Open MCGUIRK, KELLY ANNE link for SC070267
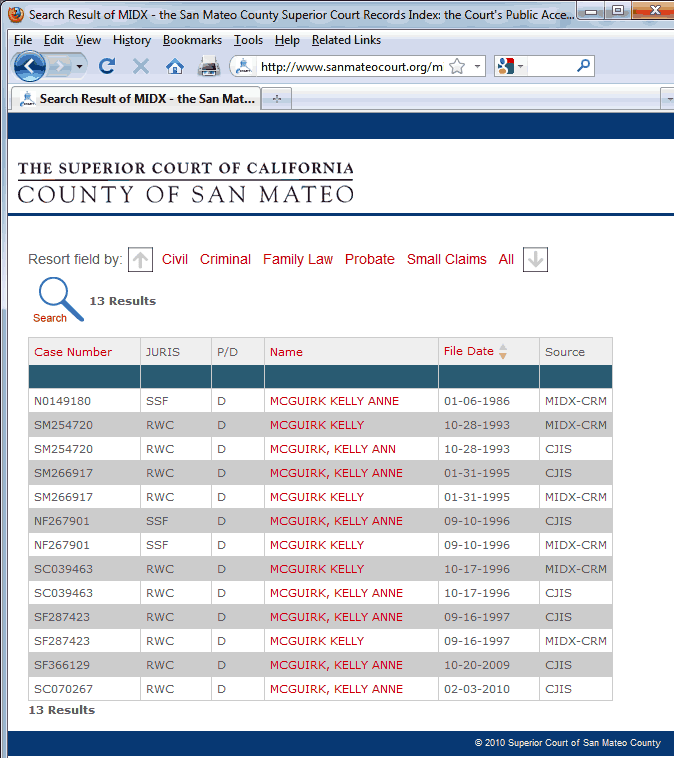Screen dimensions: 674x758 tap(336, 689)
